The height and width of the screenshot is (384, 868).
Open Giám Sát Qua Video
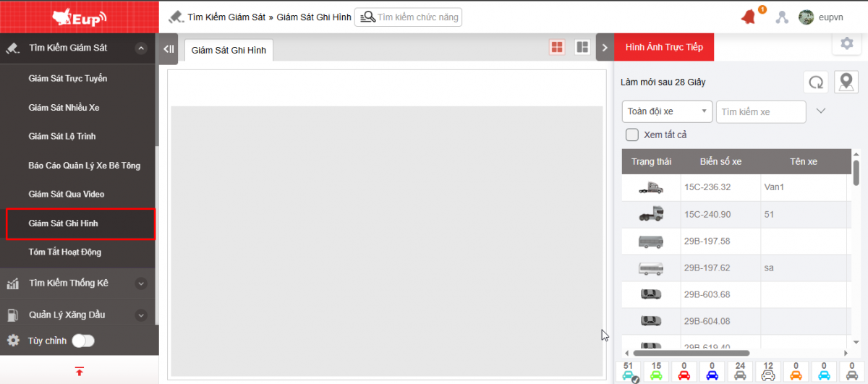67,194
